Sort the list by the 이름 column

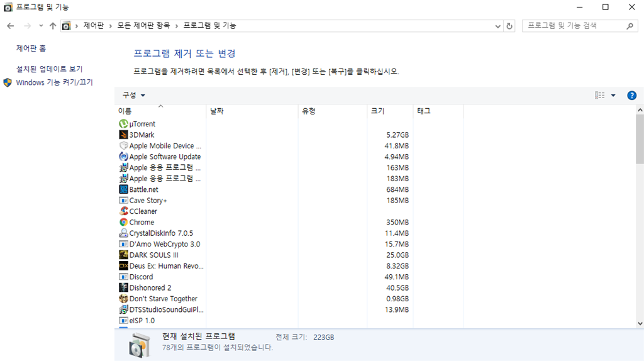point(160,111)
